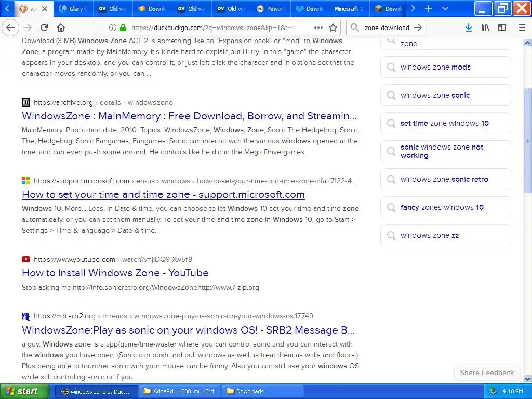Toggle the sidebar view icon
Image resolution: width=532 pixels, height=399 pixels.
coord(502,28)
